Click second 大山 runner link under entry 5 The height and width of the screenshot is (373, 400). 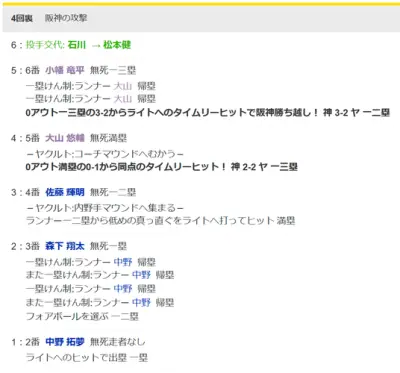pyautogui.click(x=123, y=99)
